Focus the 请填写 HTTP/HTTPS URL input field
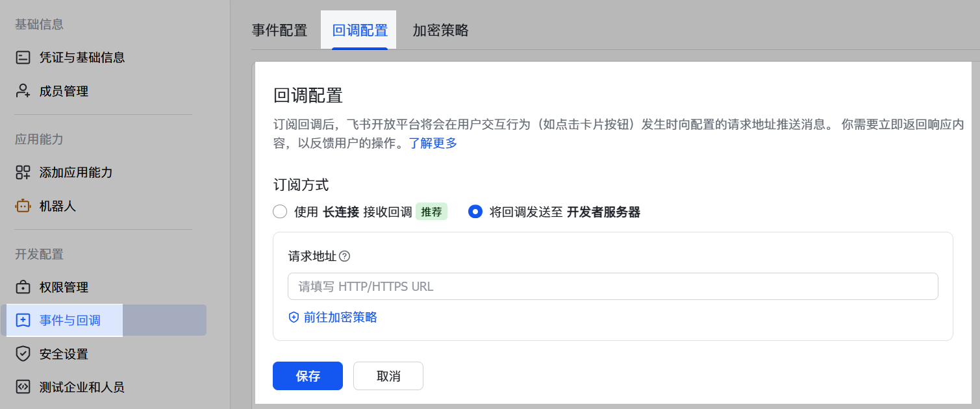The width and height of the screenshot is (980, 409). (x=612, y=286)
